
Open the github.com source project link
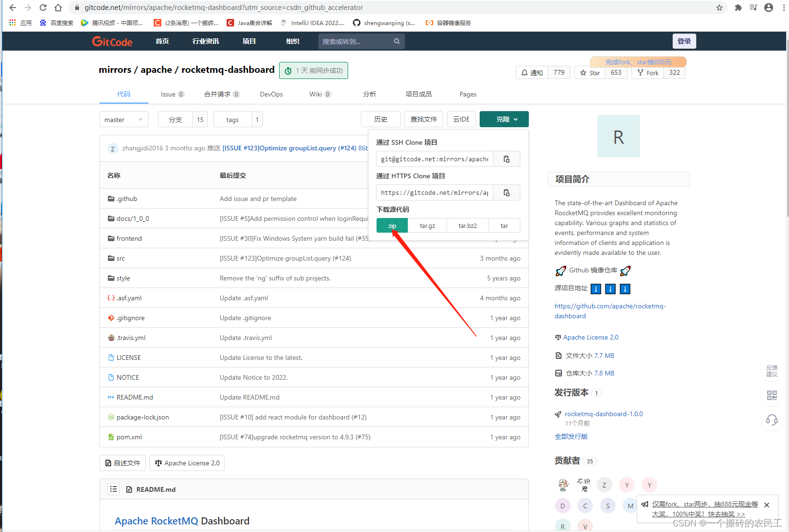(610, 311)
